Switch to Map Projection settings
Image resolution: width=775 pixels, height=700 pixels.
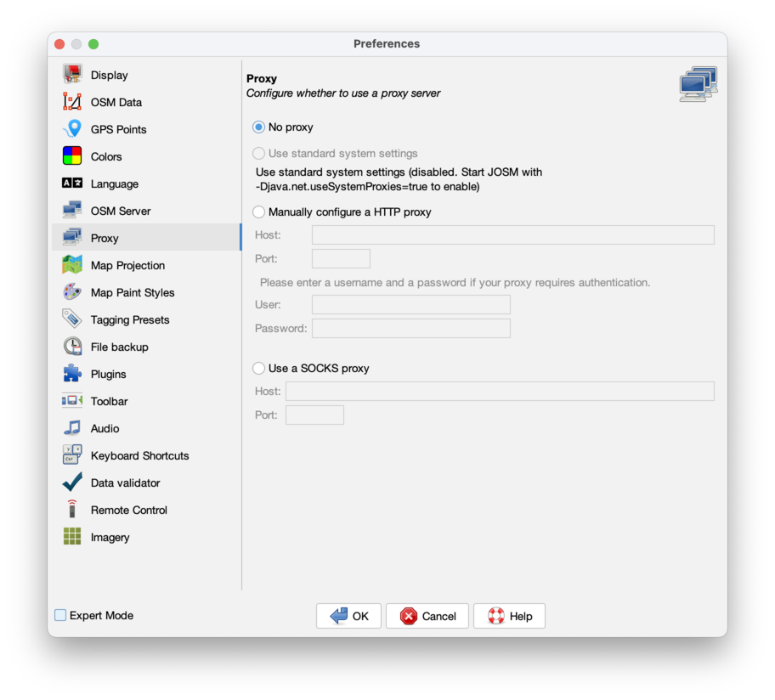tap(126, 265)
